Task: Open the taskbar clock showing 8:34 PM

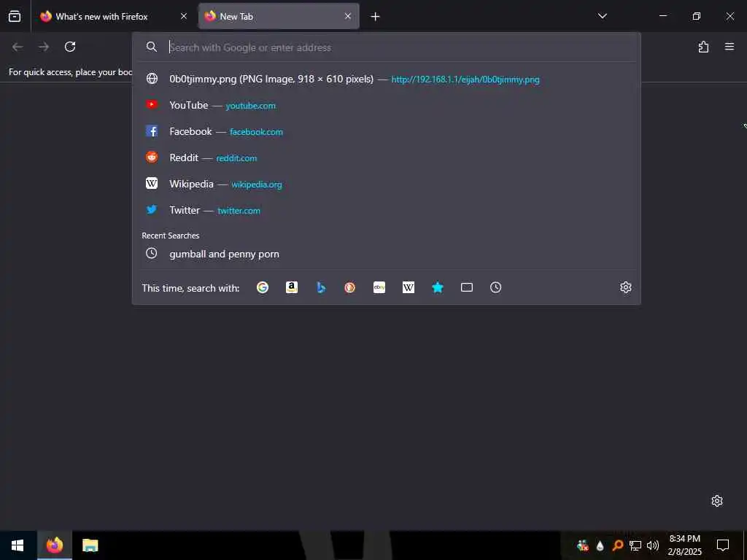Action: tap(684, 545)
